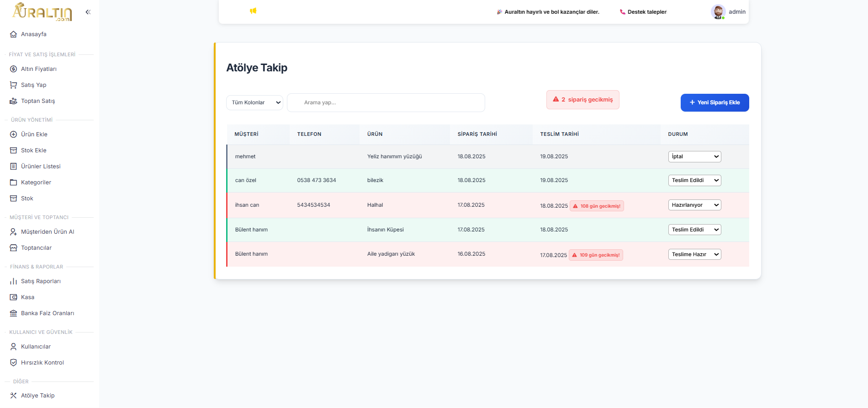
Task: Click the Banka Faiz Oranları bank icon
Action: coord(14,313)
